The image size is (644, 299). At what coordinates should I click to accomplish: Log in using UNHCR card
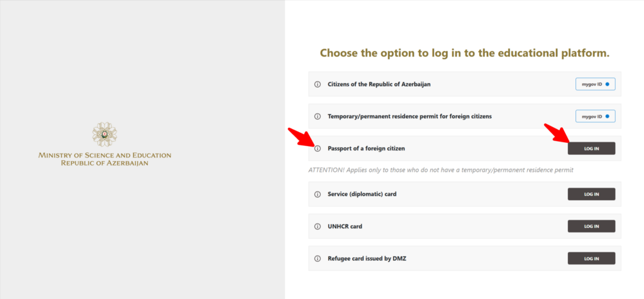click(x=591, y=226)
